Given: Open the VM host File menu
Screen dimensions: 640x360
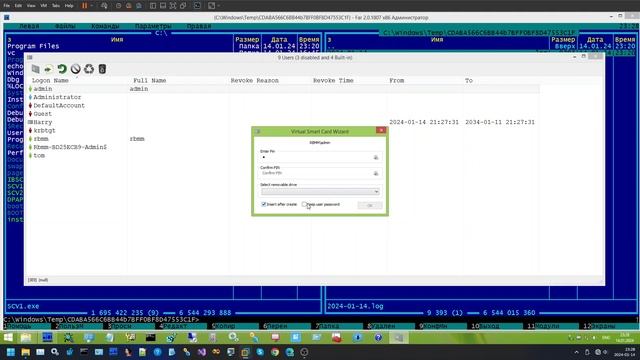Looking at the screenshot, I should (x=6, y=6).
